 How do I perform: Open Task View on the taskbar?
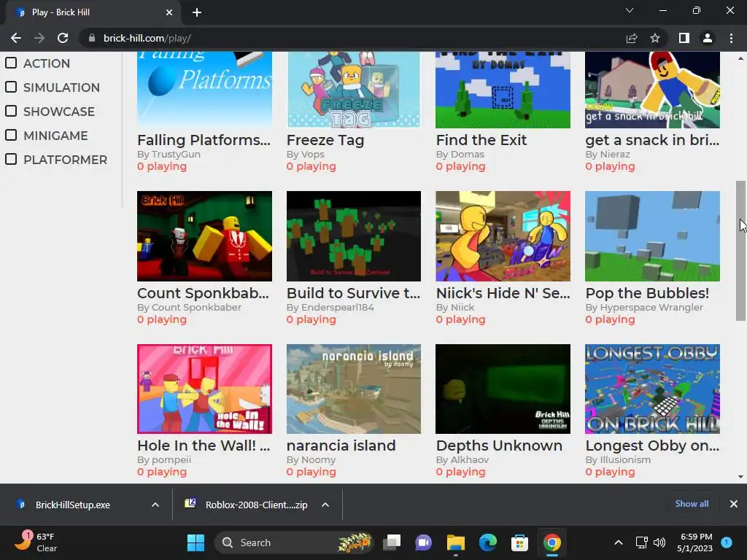pyautogui.click(x=392, y=542)
